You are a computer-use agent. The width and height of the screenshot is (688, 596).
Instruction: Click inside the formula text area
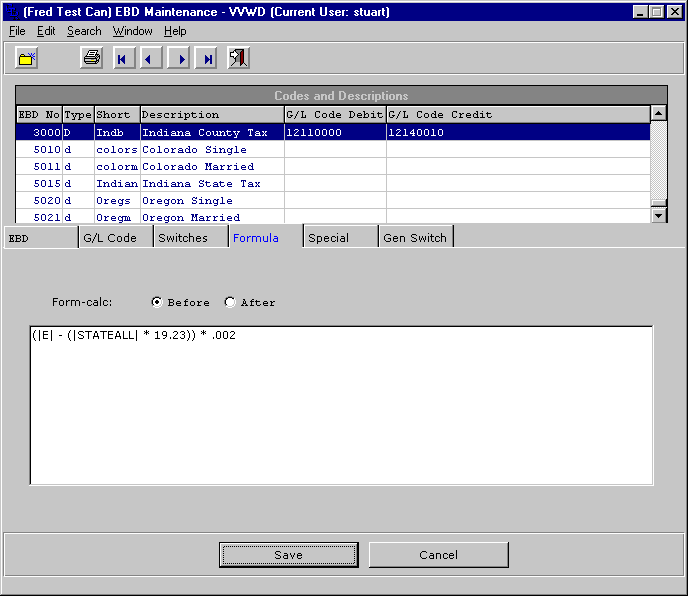(x=340, y=410)
